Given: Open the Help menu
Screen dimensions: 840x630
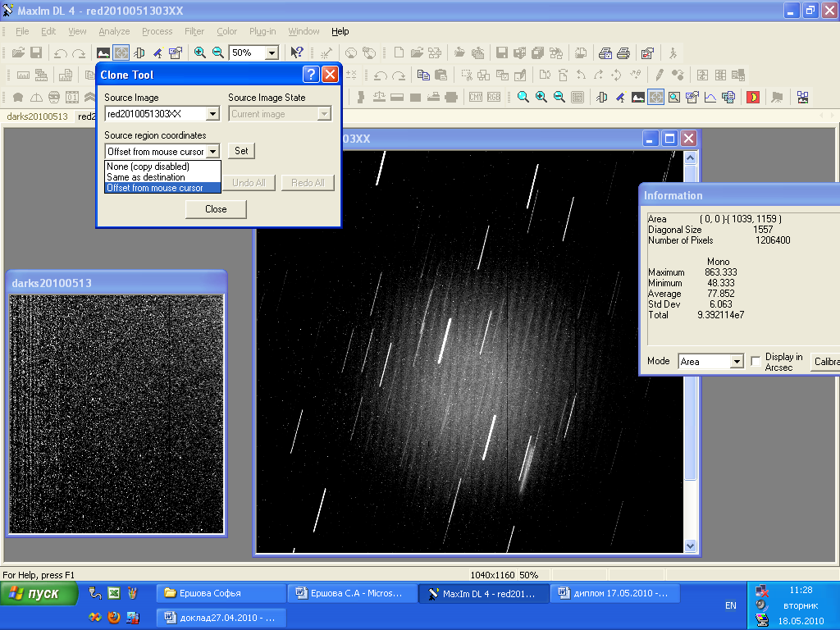Looking at the screenshot, I should click(x=340, y=31).
